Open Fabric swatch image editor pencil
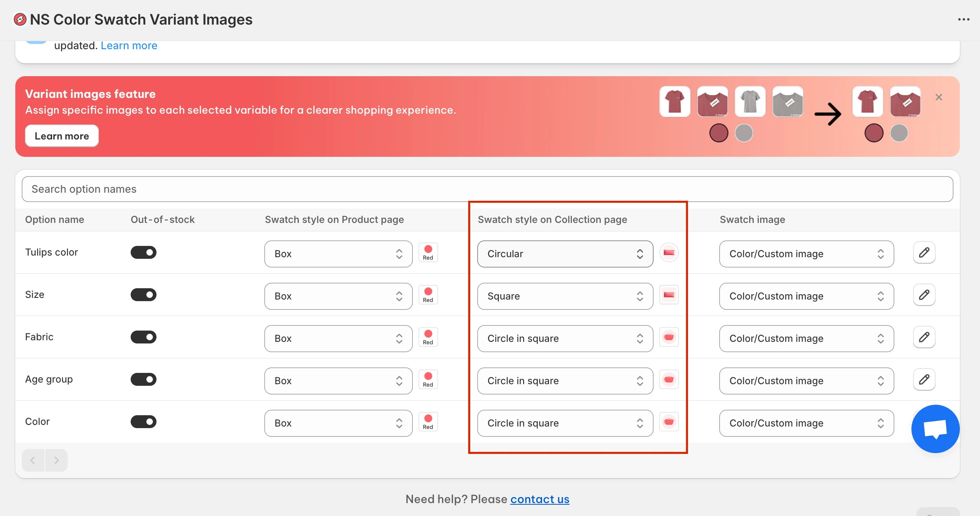This screenshot has width=980, height=516. (x=924, y=337)
